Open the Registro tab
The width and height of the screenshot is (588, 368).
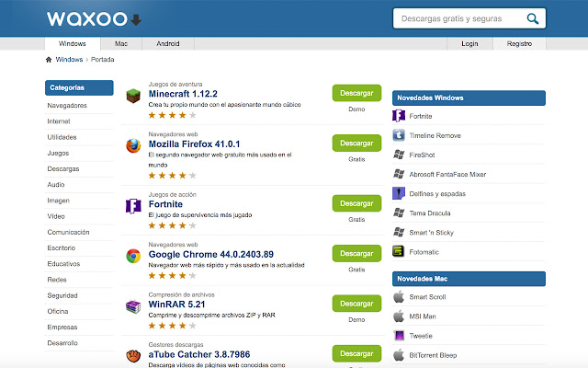519,43
